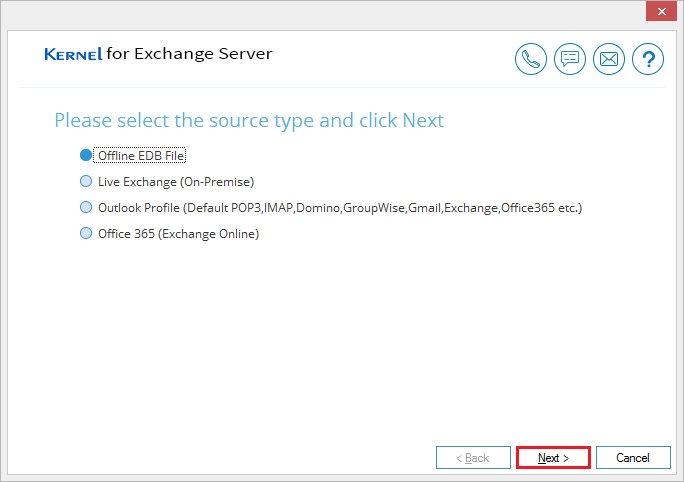The height and width of the screenshot is (482, 684).
Task: Choose the Live Exchange (On-Premise) radio button
Action: pos(86,181)
